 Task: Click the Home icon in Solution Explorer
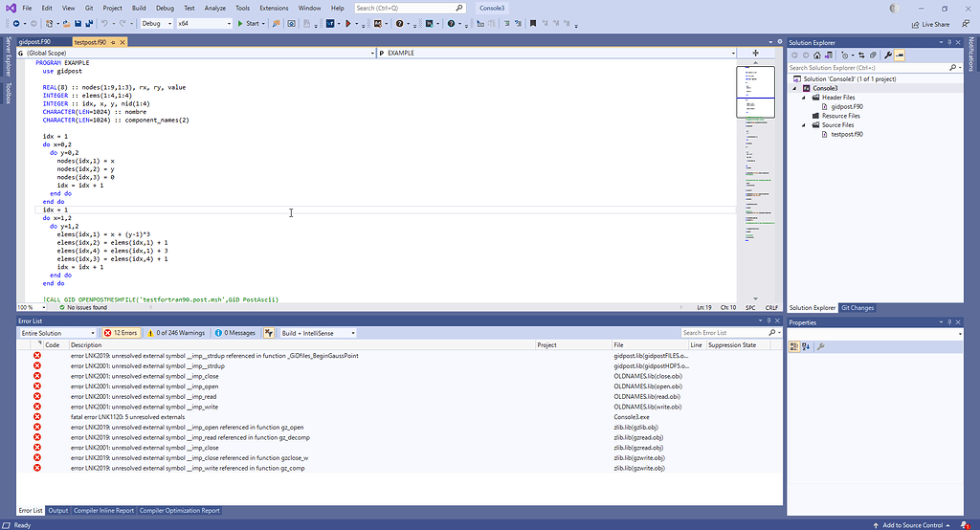point(816,55)
